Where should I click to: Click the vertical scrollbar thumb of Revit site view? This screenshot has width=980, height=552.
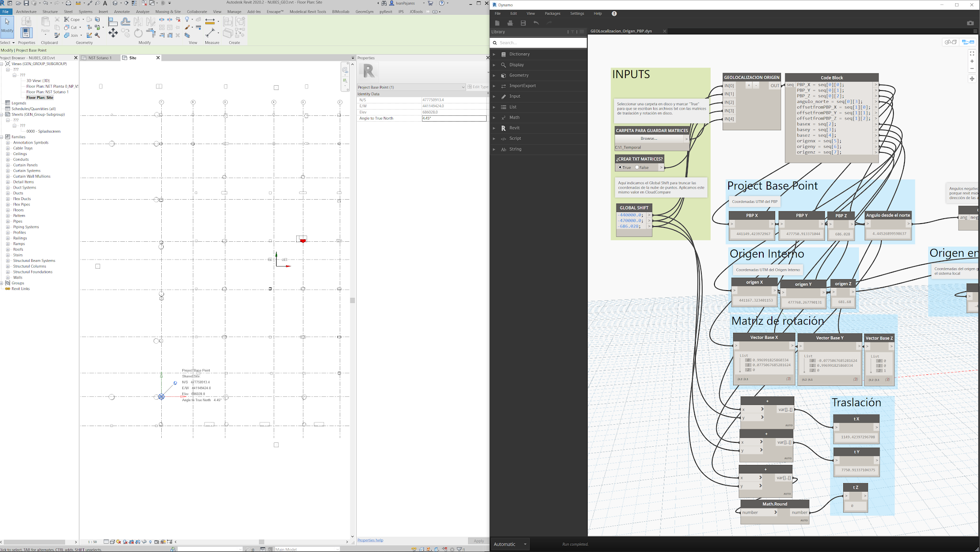click(x=353, y=300)
